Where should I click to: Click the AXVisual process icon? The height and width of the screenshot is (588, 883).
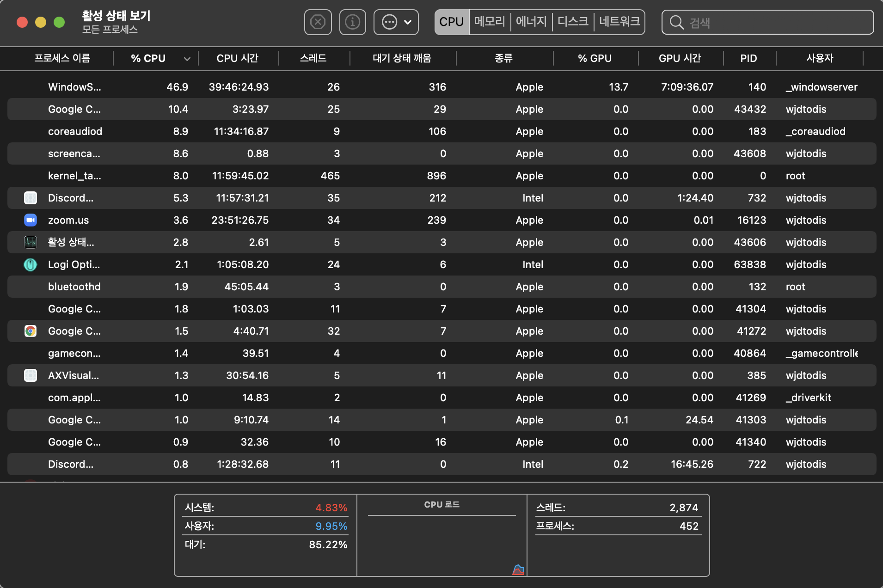coord(31,375)
